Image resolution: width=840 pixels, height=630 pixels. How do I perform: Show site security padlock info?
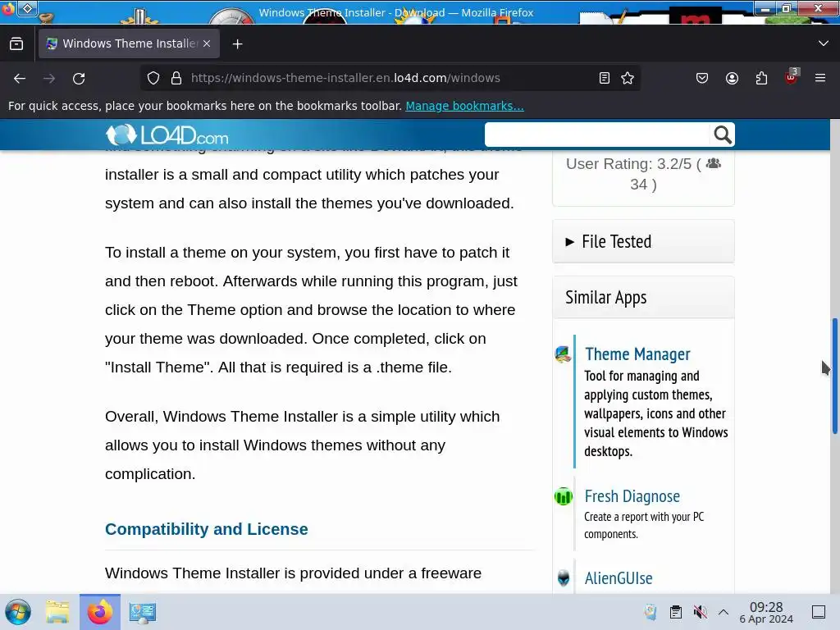(x=176, y=78)
